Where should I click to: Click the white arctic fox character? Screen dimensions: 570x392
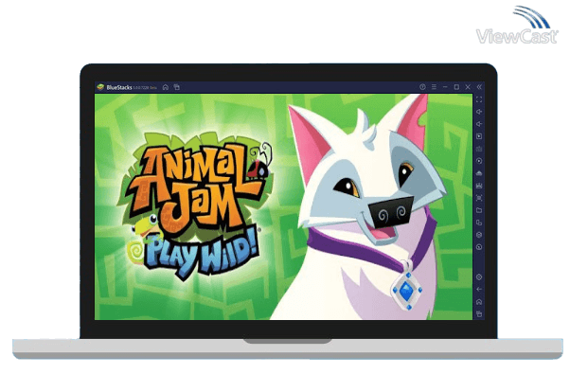coord(360,207)
